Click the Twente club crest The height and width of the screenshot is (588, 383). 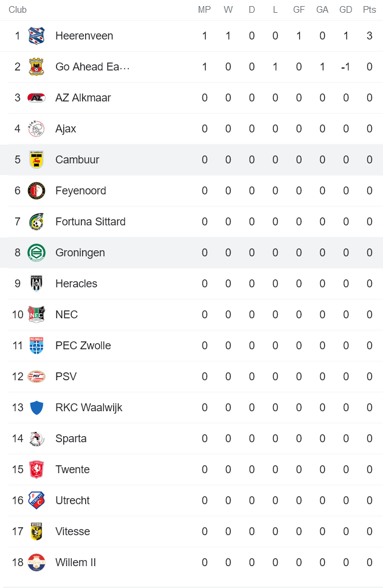point(36,470)
